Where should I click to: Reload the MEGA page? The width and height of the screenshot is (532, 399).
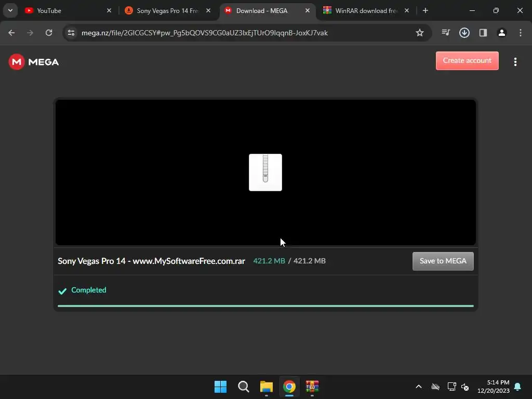click(x=49, y=33)
